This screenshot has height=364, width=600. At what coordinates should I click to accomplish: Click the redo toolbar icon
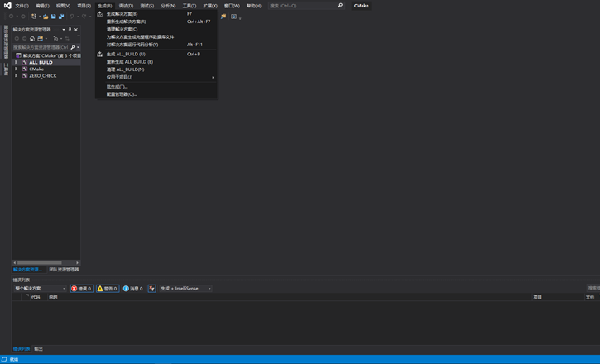tap(84, 17)
